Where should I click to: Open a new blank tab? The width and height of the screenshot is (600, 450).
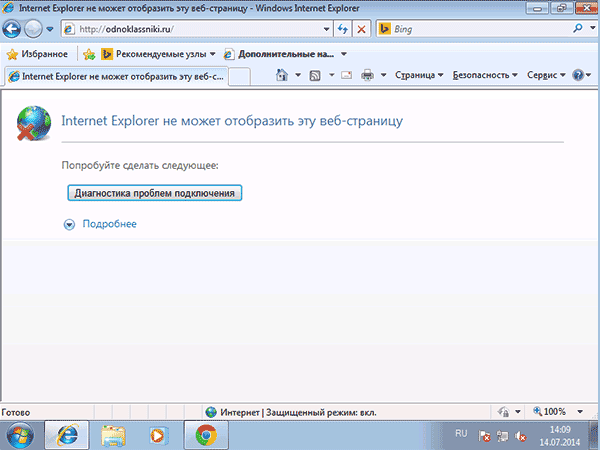point(240,77)
